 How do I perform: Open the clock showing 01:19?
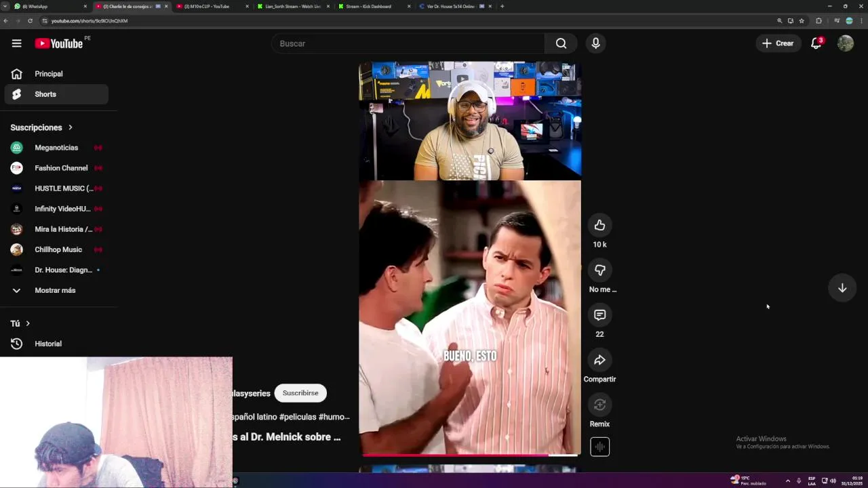pyautogui.click(x=853, y=481)
